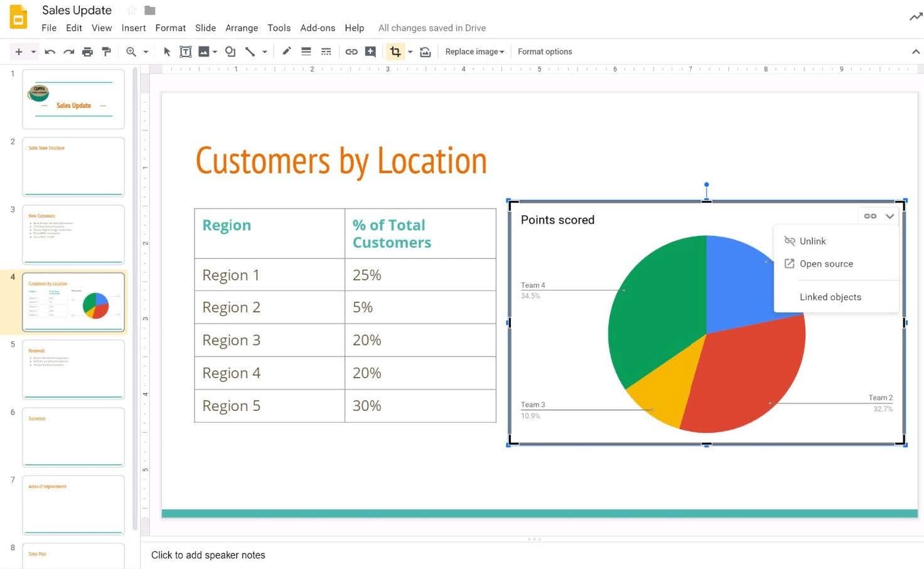Open the Insert menu
Screen dimensions: 924x569
click(x=134, y=28)
